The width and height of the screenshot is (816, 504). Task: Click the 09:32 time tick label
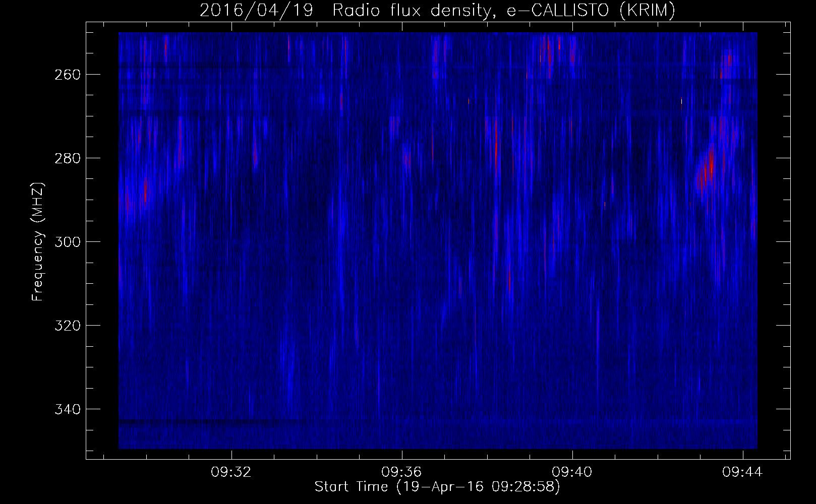click(231, 472)
